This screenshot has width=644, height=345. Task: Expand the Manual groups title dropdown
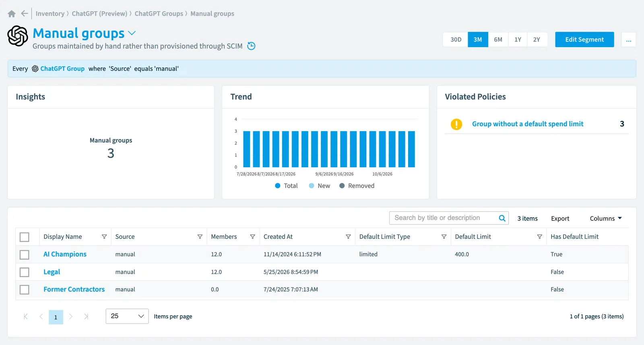(132, 33)
